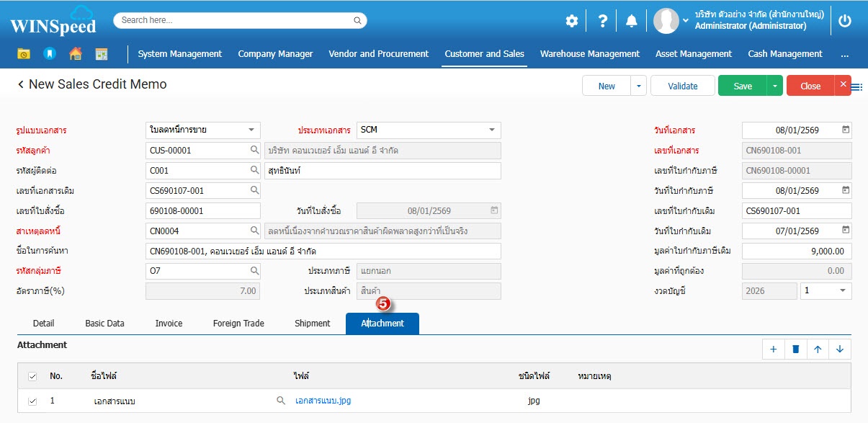Open the SCM document type dropdown
This screenshot has width=868, height=423.
coord(492,130)
